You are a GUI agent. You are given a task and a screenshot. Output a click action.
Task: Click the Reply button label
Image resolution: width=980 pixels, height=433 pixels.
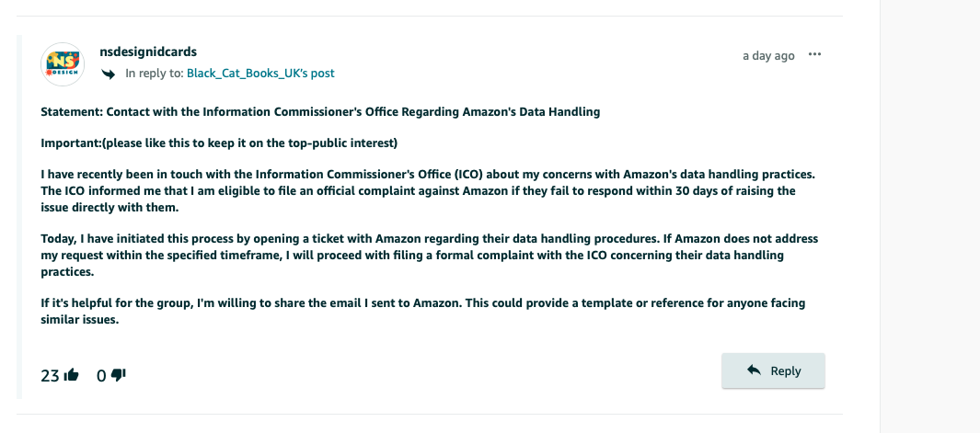[786, 370]
